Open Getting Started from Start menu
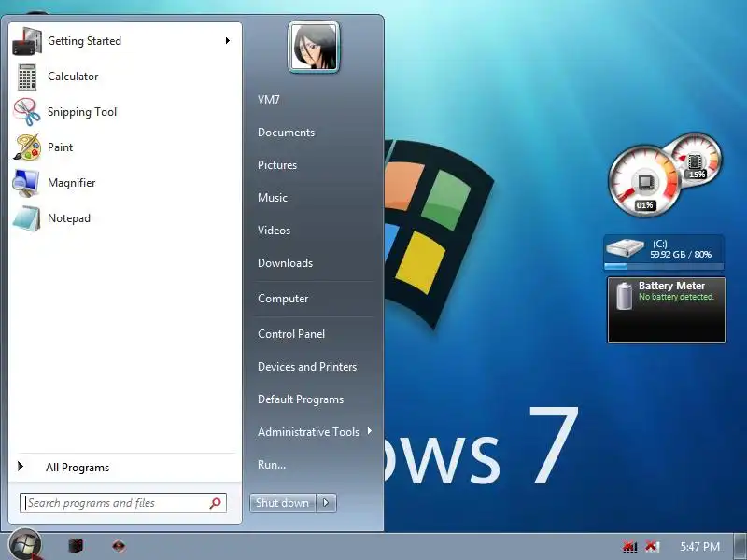The height and width of the screenshot is (560, 747). (125, 41)
